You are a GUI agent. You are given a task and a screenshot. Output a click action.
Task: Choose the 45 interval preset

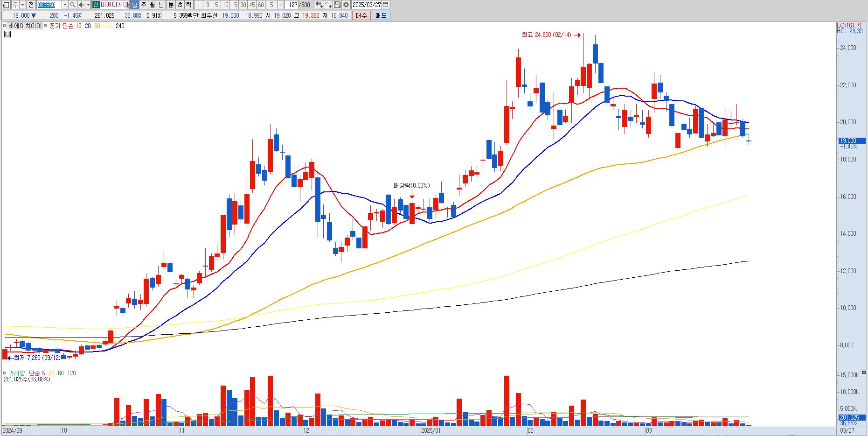[252, 5]
